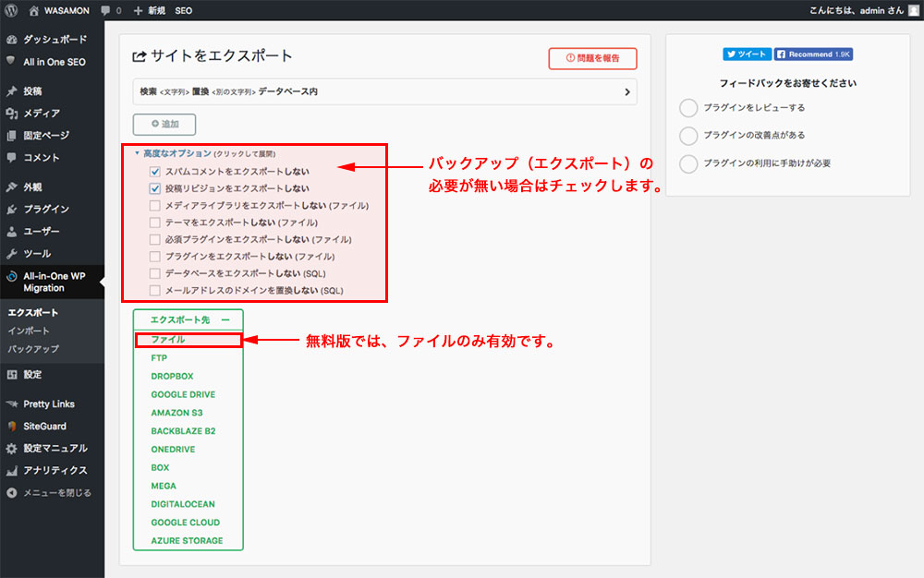Click the メディア media icon

12,113
